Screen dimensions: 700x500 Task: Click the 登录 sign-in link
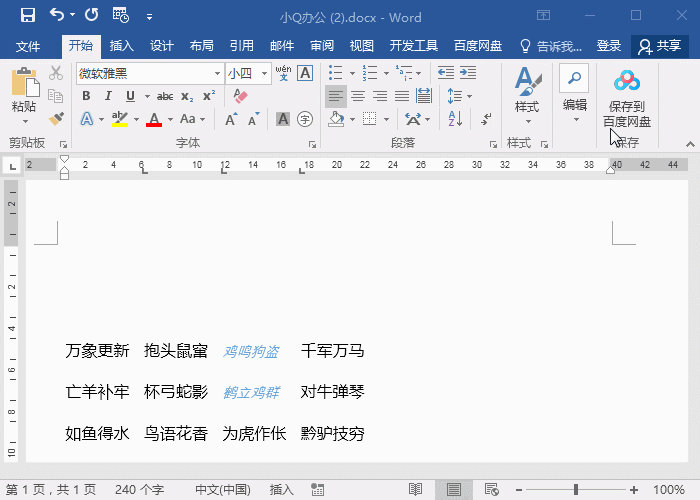coord(608,46)
